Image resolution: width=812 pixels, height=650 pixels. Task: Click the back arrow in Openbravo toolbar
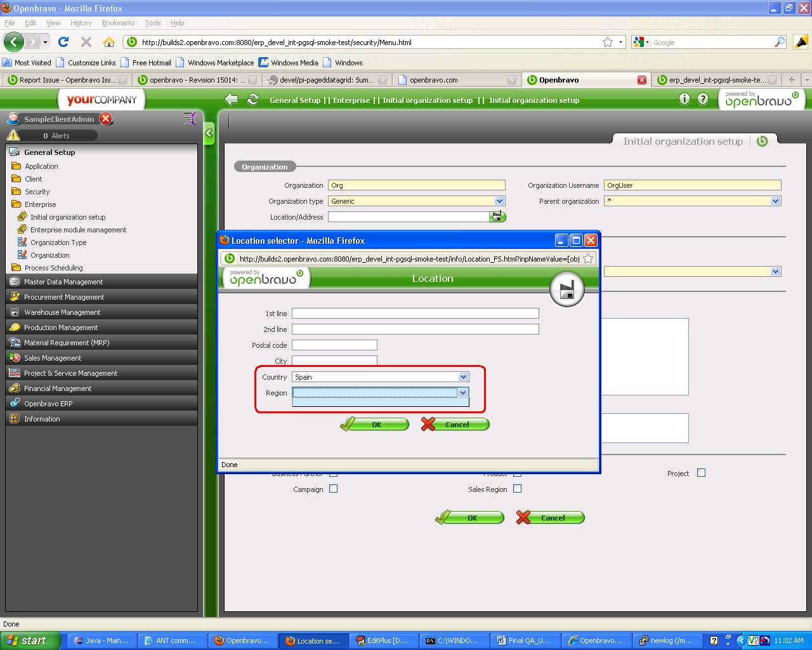click(x=232, y=100)
